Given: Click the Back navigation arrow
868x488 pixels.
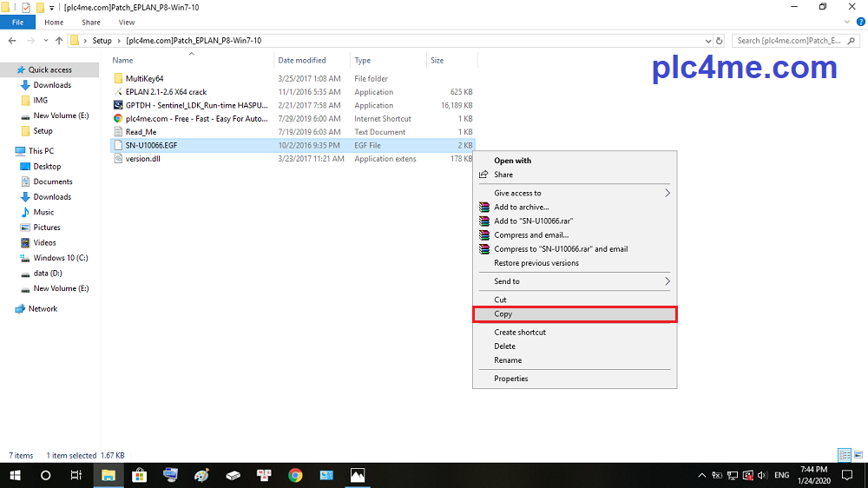Looking at the screenshot, I should point(12,40).
